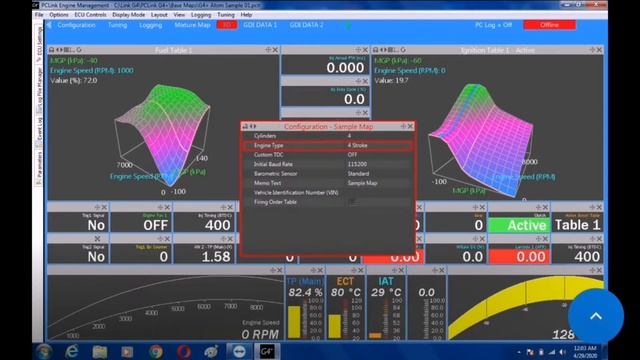Switch to the Configuration page tab
The width and height of the screenshot is (640, 360).
(x=76, y=25)
